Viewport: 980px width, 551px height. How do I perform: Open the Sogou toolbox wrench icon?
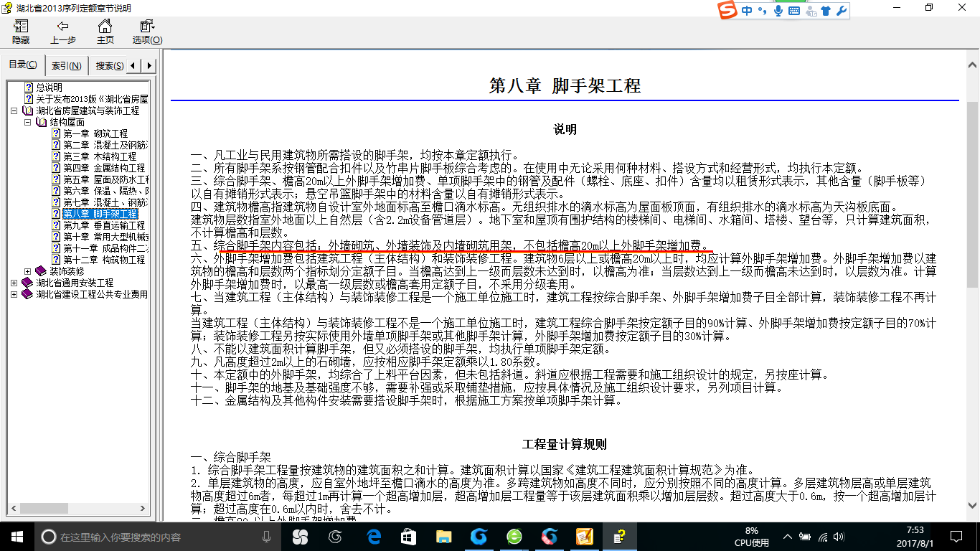(x=841, y=11)
